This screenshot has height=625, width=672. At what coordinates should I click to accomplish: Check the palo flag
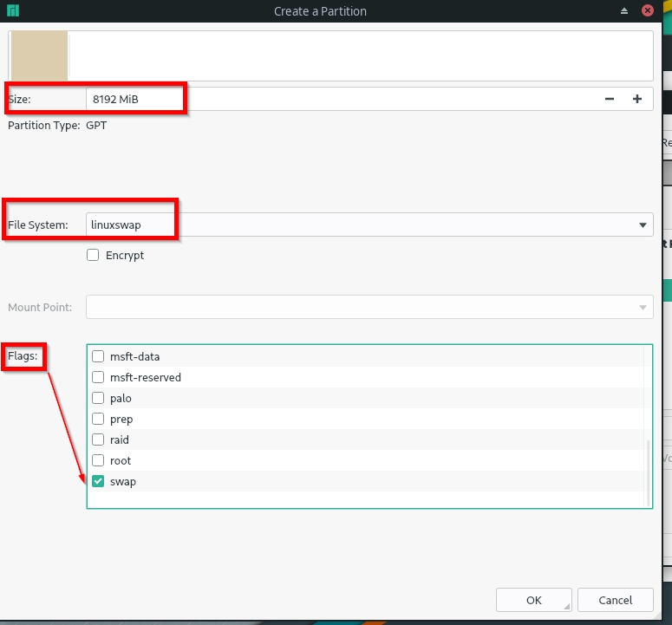click(98, 398)
